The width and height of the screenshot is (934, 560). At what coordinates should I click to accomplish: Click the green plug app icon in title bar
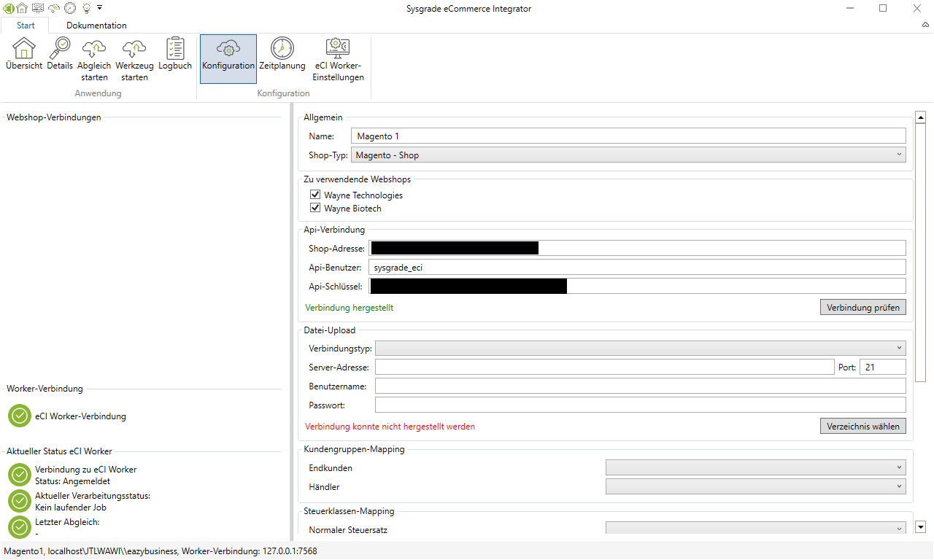tap(8, 8)
